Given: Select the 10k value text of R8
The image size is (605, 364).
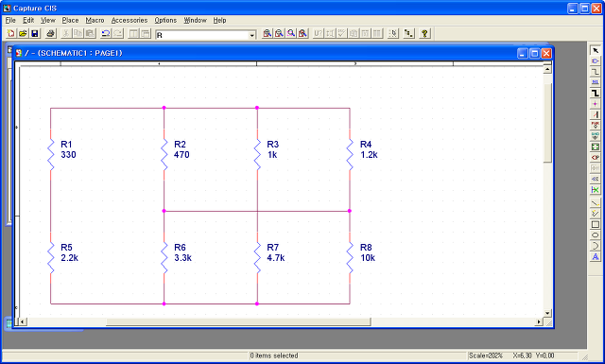Looking at the screenshot, I should point(368,258).
